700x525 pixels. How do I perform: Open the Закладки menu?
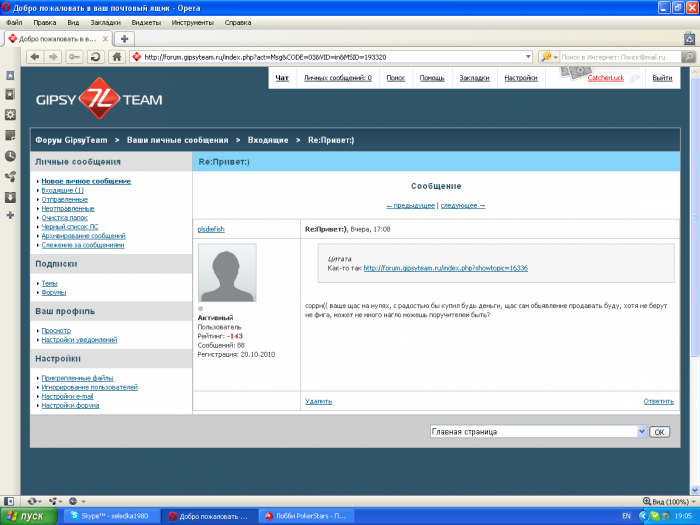(106, 22)
